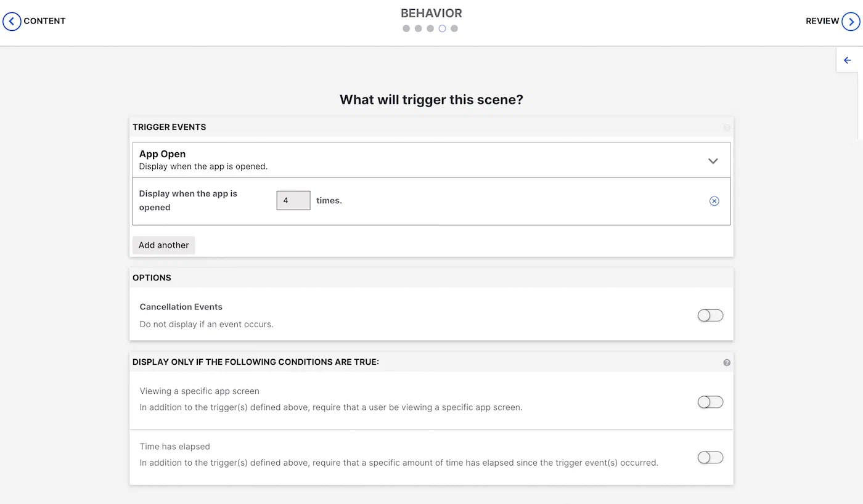Select the second step indicator dot
The image size is (863, 504).
(418, 28)
